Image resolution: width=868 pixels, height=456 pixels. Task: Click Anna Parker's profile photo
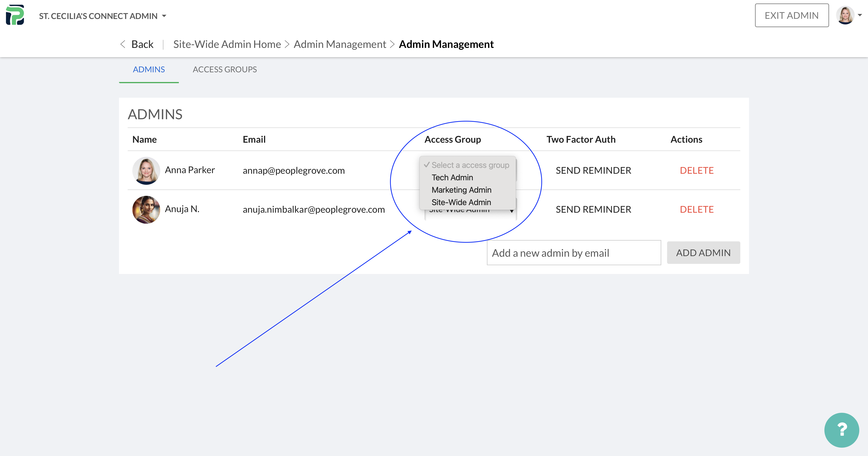pos(146,171)
